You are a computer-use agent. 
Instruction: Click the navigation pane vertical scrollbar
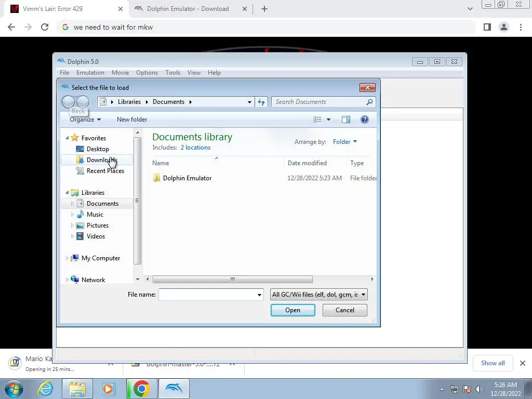(137, 201)
